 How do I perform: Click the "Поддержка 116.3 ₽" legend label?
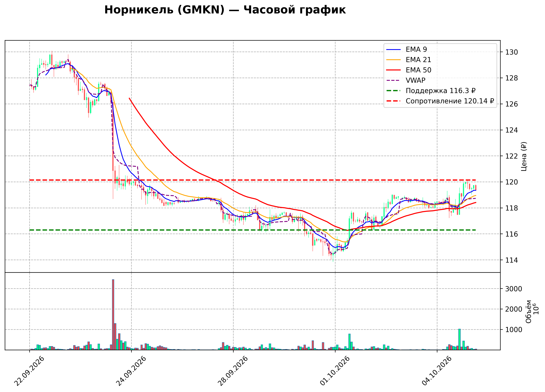coord(441,91)
